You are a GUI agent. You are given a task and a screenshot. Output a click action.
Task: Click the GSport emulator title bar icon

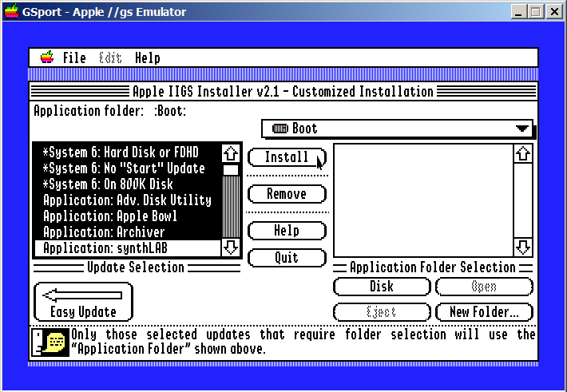[x=12, y=12]
